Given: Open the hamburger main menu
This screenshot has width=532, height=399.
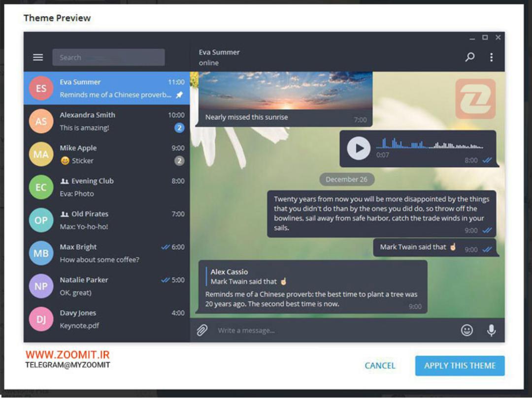Looking at the screenshot, I should 38,57.
